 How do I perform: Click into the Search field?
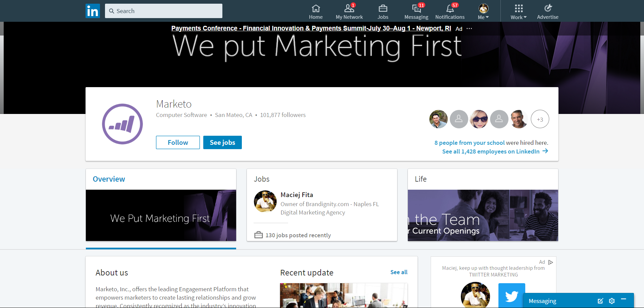(x=164, y=11)
